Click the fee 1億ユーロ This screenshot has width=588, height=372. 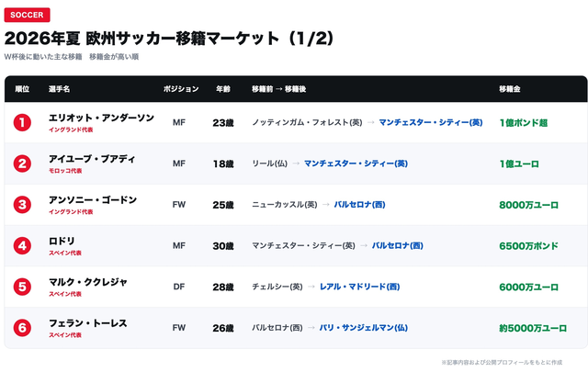[519, 163]
